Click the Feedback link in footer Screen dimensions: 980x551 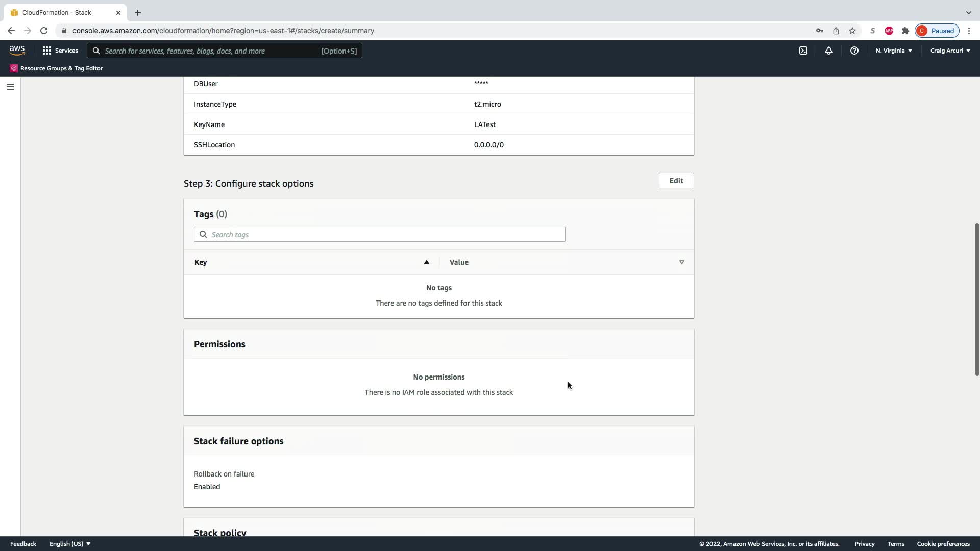point(23,544)
